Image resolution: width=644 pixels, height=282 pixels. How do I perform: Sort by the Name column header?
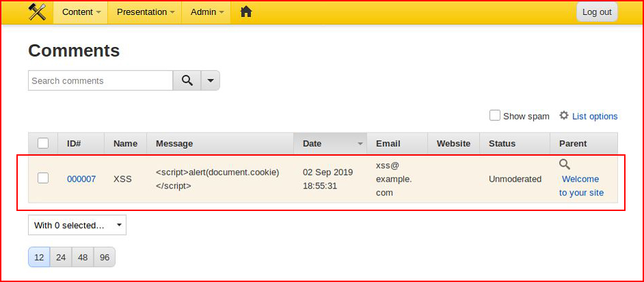point(125,143)
